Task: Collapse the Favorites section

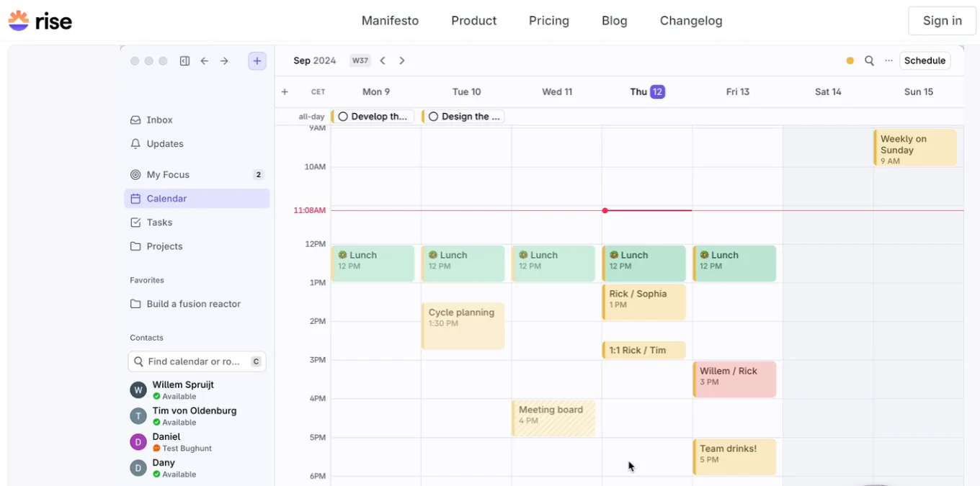Action: [147, 280]
